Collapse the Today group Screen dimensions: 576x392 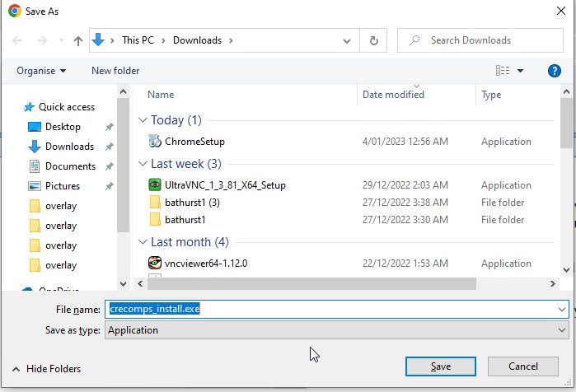tap(143, 120)
